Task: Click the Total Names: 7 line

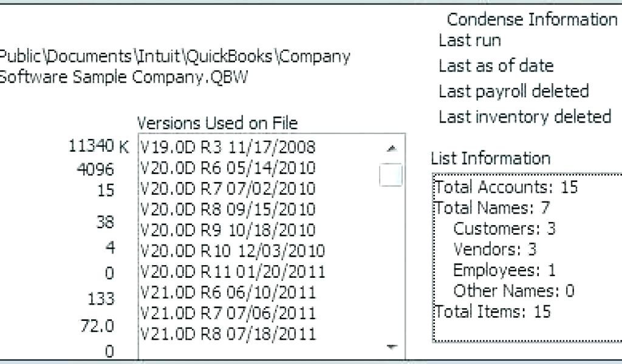Action: [x=492, y=208]
